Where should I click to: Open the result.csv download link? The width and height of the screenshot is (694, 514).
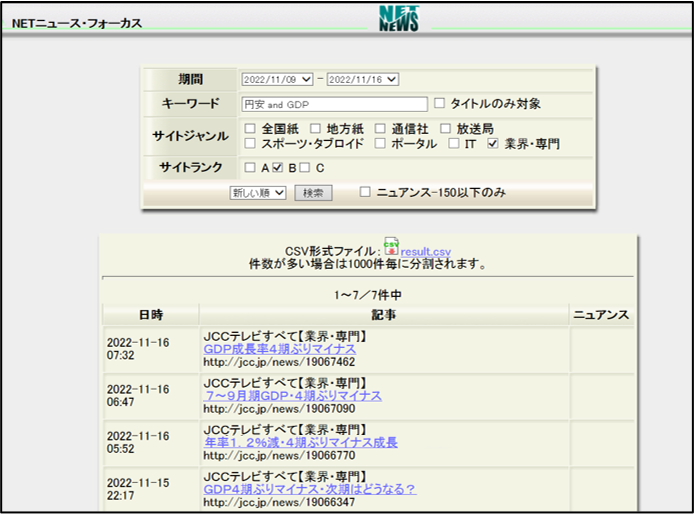(425, 251)
